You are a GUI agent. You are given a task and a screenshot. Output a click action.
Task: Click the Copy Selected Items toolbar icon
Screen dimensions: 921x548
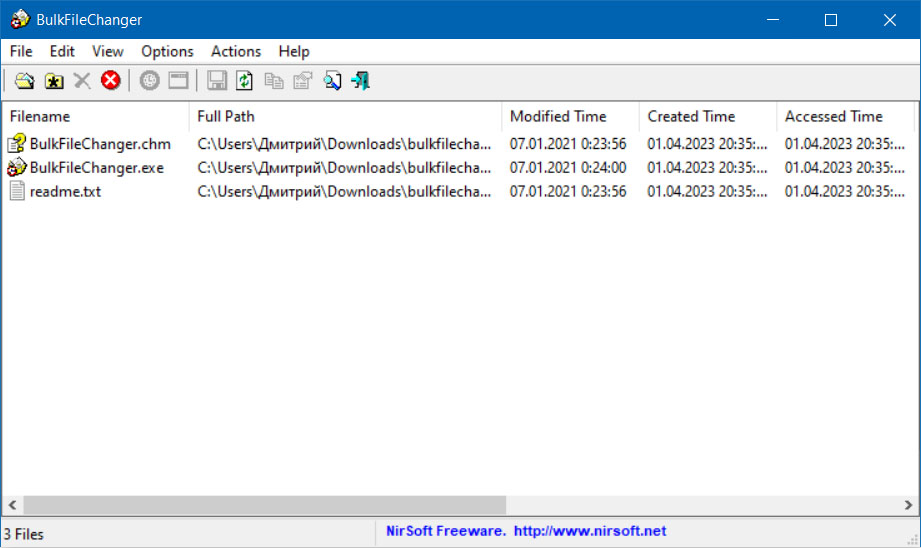pyautogui.click(x=274, y=80)
